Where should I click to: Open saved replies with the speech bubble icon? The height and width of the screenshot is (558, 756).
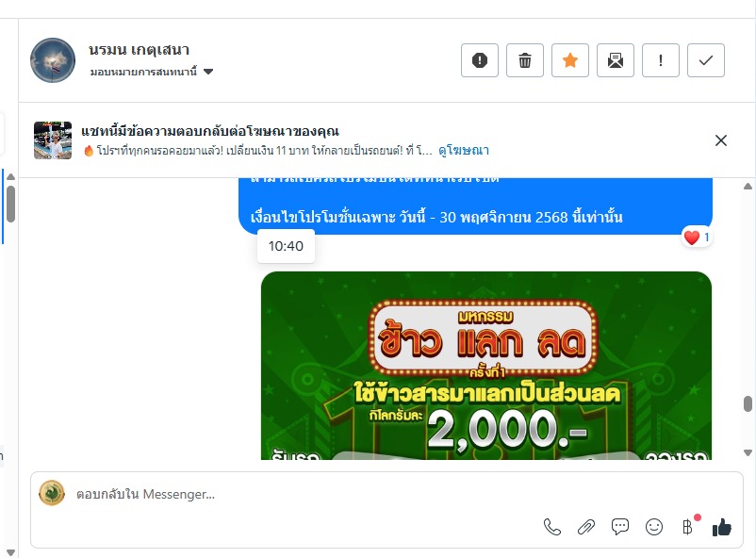click(x=620, y=527)
